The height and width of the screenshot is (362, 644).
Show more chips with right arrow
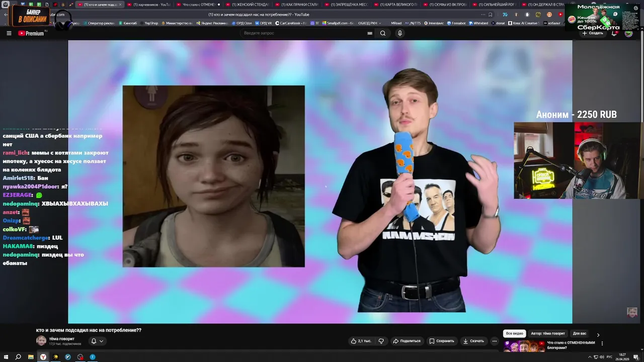(598, 334)
